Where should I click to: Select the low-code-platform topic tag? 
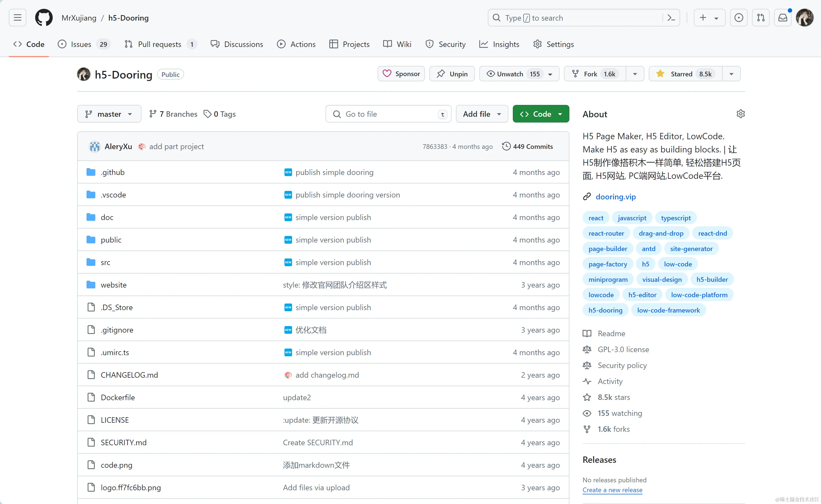click(x=699, y=295)
